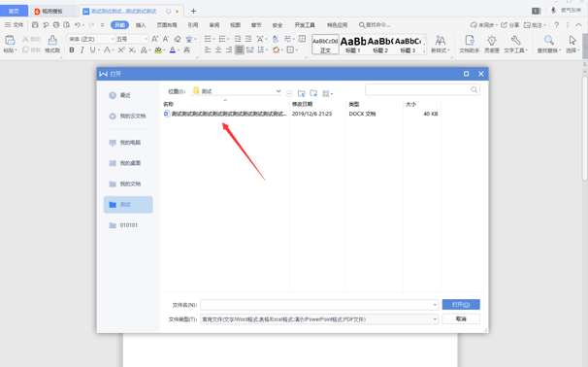The width and height of the screenshot is (588, 367).
Task: Click the 打开(O) button
Action: tap(461, 304)
